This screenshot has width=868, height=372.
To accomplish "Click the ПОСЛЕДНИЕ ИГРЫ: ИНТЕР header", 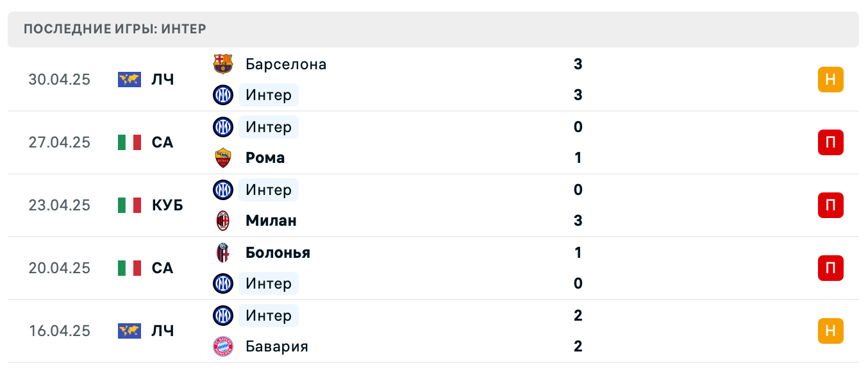I will pyautogui.click(x=115, y=29).
